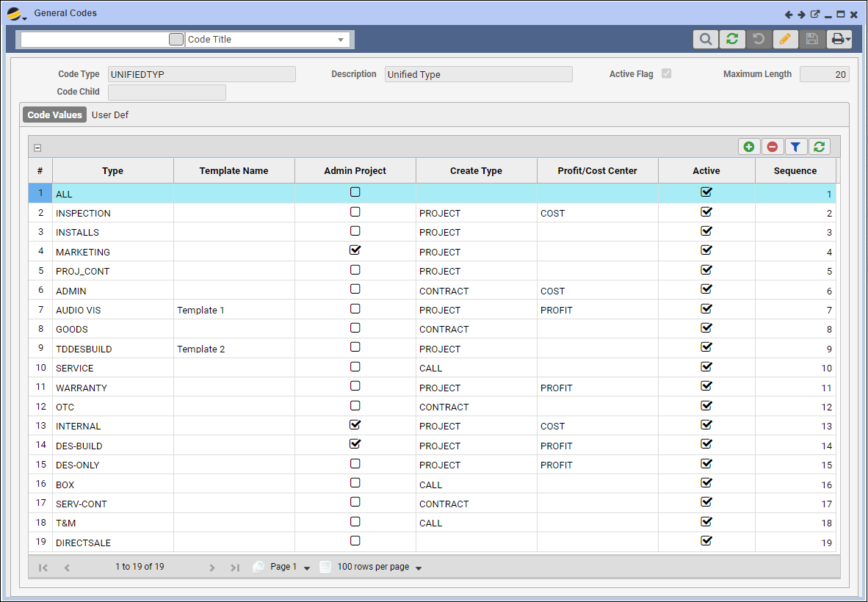
Task: Click the green refresh toolbar icon
Action: (x=732, y=40)
